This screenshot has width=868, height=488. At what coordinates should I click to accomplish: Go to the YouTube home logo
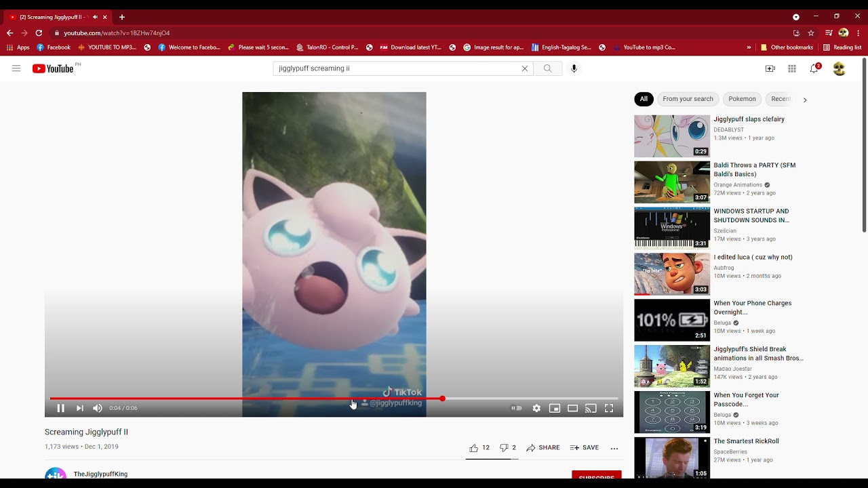coord(53,68)
